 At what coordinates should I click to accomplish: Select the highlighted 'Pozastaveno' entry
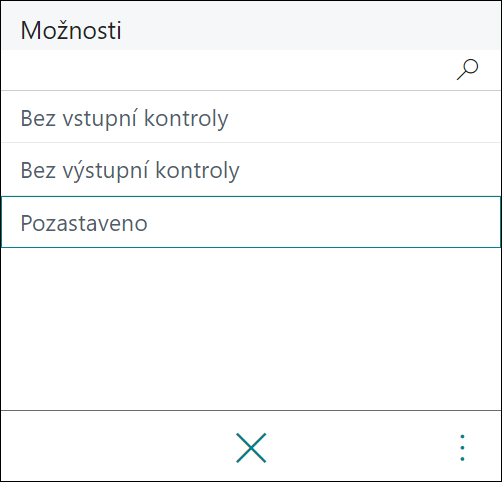251,222
